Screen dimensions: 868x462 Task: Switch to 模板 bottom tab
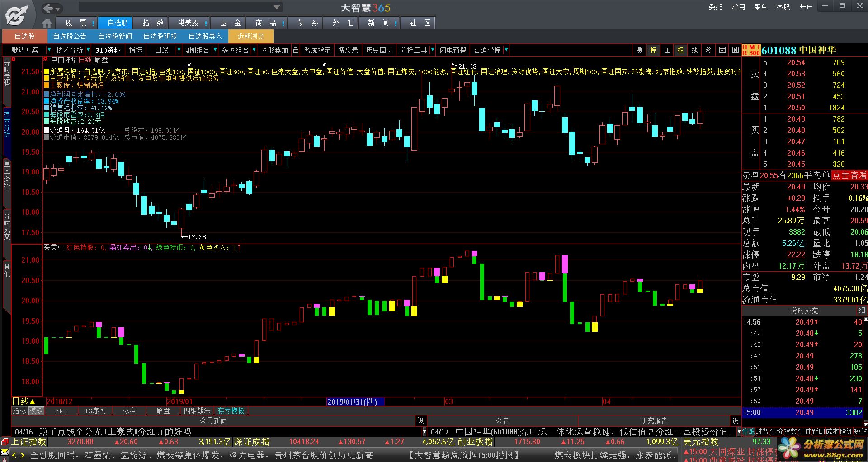(x=36, y=410)
